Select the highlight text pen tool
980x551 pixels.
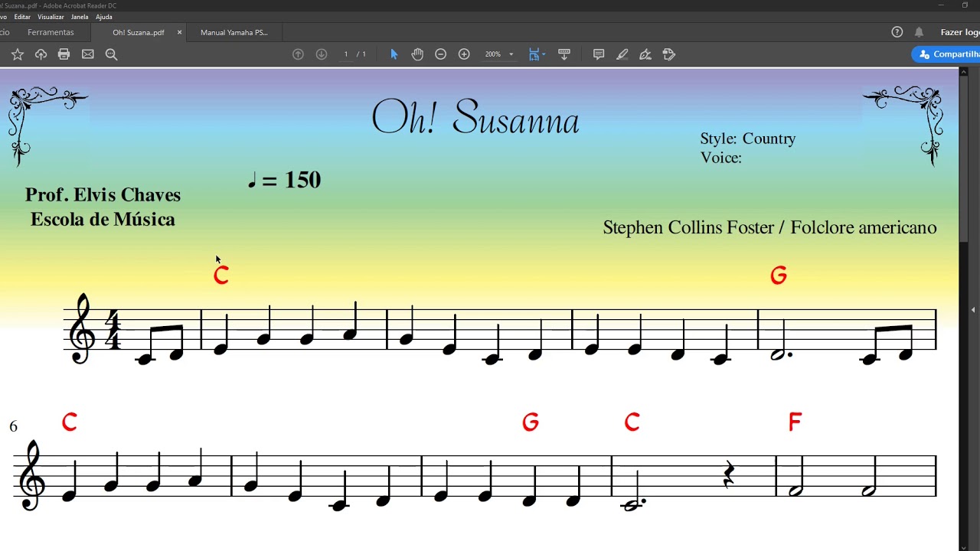point(622,54)
